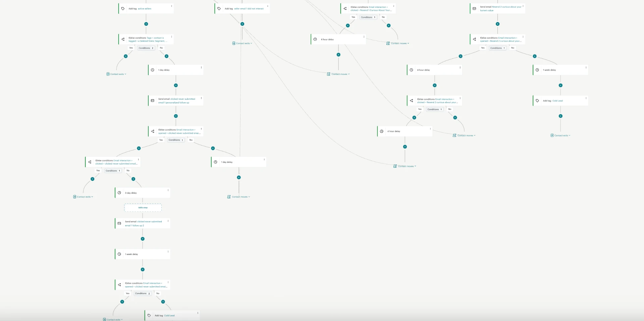
Task: Click branch icon on 'clicked > Resend 2 curious about your' condition
Action: click(x=411, y=101)
